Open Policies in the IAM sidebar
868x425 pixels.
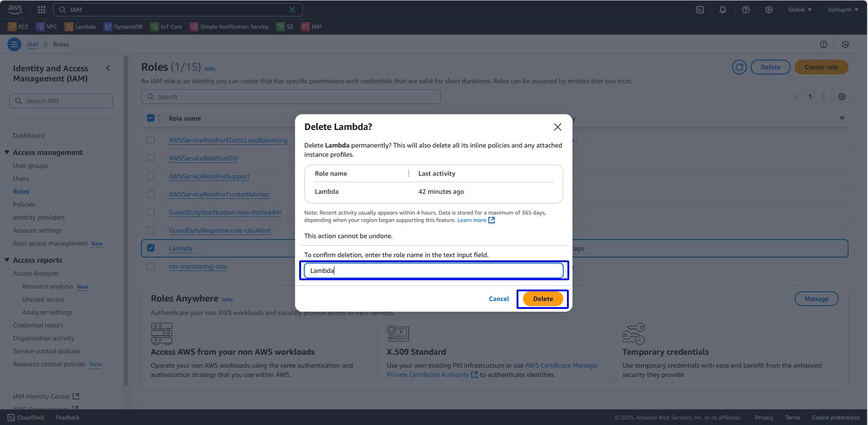click(x=24, y=204)
